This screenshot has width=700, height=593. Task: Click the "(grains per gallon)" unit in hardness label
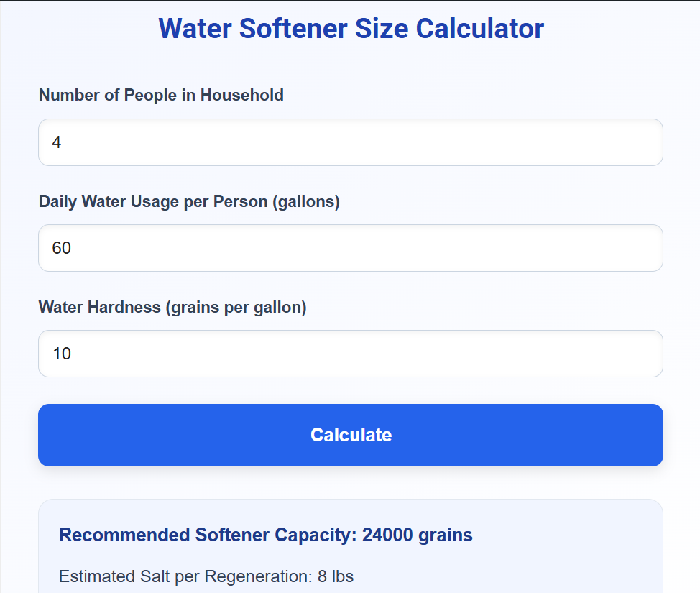[236, 307]
